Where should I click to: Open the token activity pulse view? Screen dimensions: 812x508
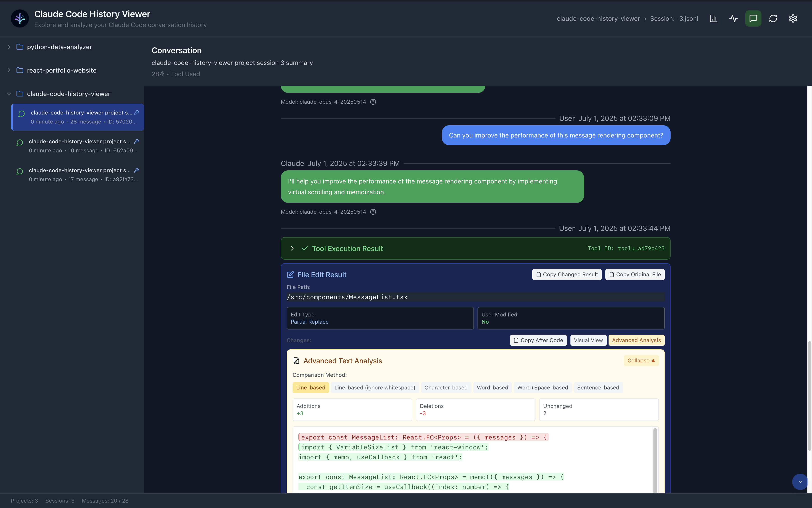(733, 18)
